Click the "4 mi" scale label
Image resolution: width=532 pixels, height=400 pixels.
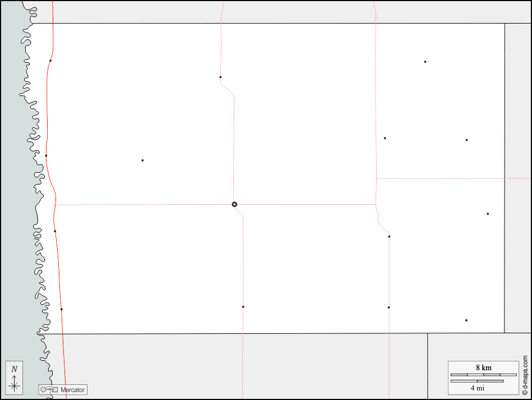click(x=477, y=388)
